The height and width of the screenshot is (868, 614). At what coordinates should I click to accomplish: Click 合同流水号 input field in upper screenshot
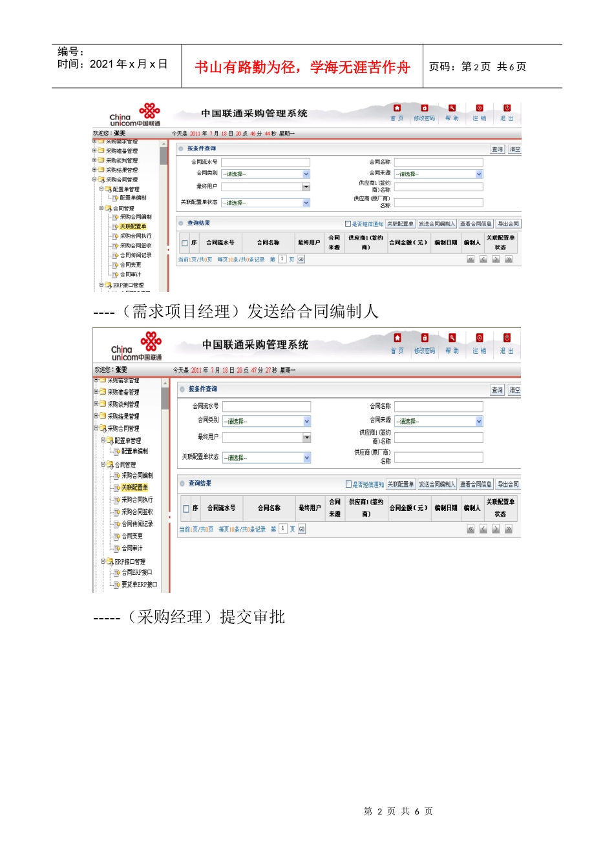(x=266, y=162)
